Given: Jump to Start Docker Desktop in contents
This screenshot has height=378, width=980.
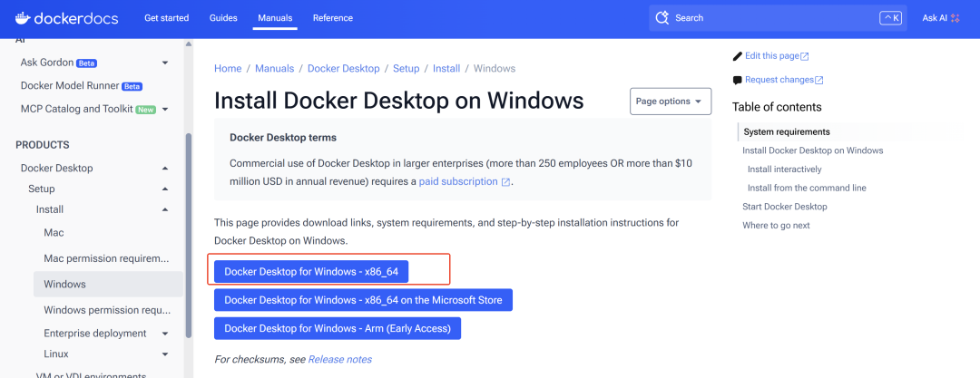Looking at the screenshot, I should pos(784,207).
